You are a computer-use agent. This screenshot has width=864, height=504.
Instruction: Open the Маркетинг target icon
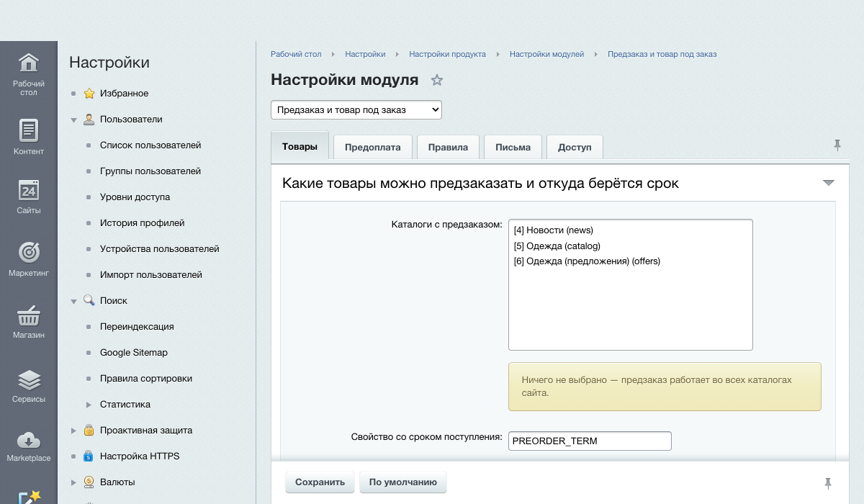point(29,252)
